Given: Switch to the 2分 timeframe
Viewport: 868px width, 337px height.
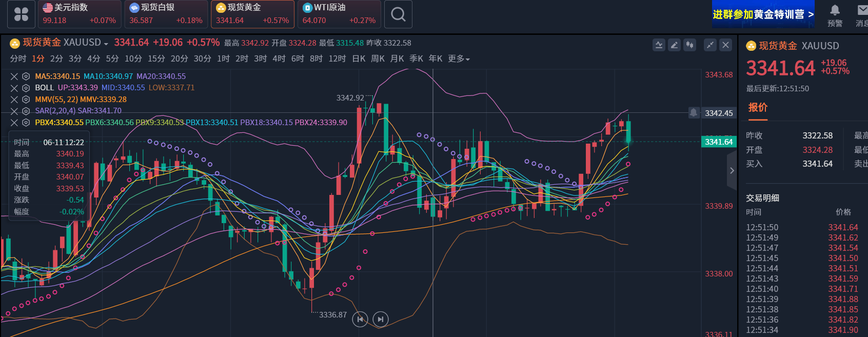Looking at the screenshot, I should click(x=56, y=59).
